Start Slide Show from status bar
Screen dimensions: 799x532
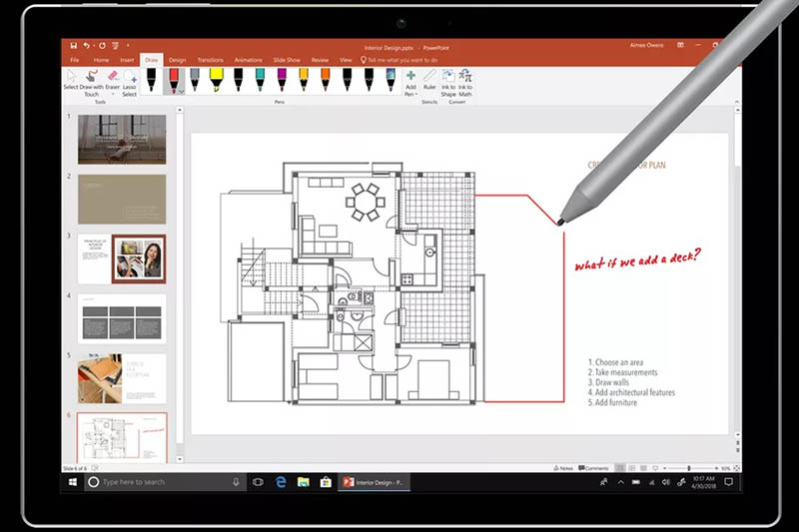click(655, 468)
